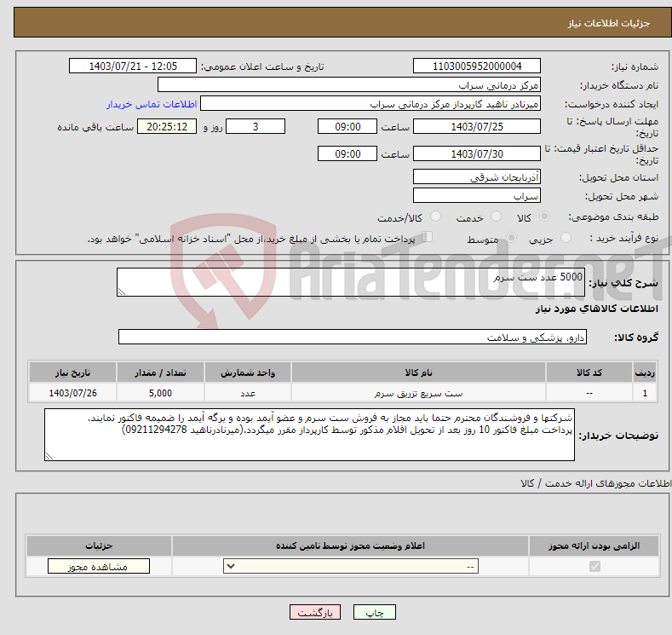Click the need number field 1103005952000004

coord(477,66)
